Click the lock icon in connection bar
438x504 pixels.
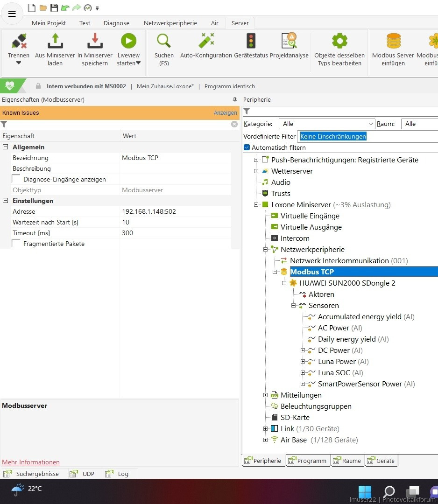(38, 86)
